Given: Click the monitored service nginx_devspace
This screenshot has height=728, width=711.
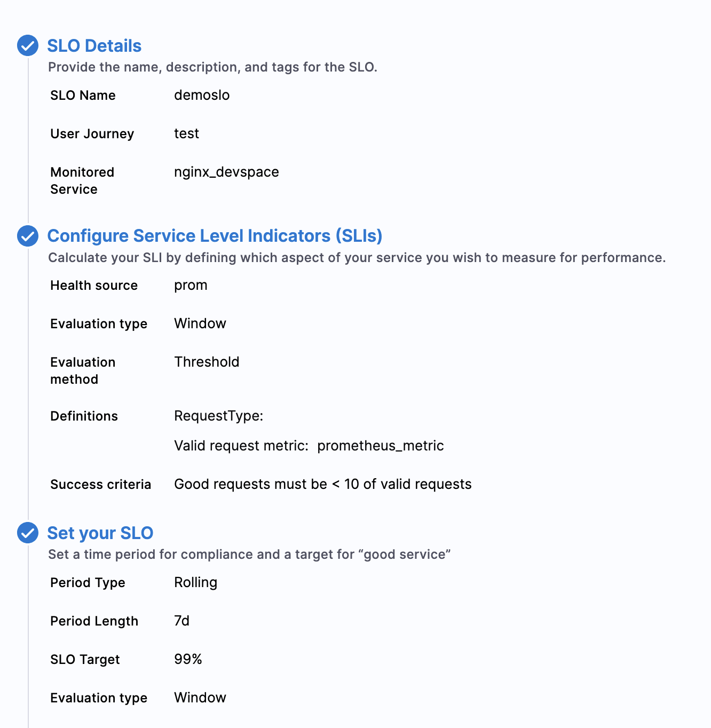Looking at the screenshot, I should (226, 172).
